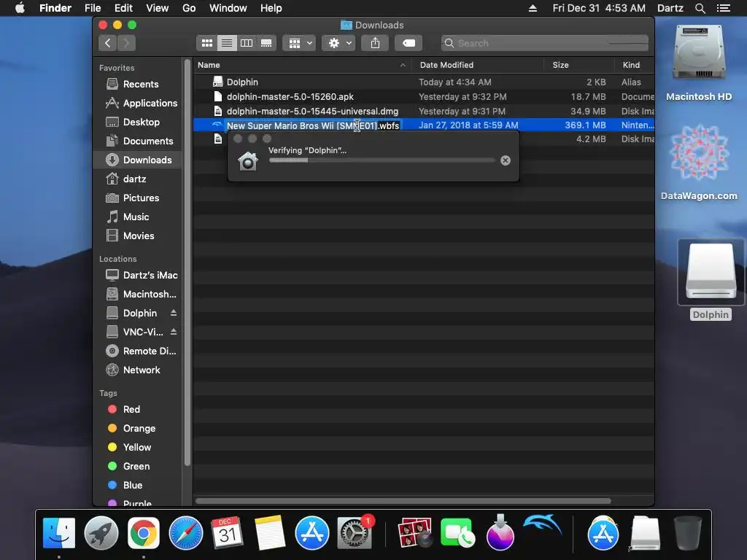Open the File menu

coord(93,8)
